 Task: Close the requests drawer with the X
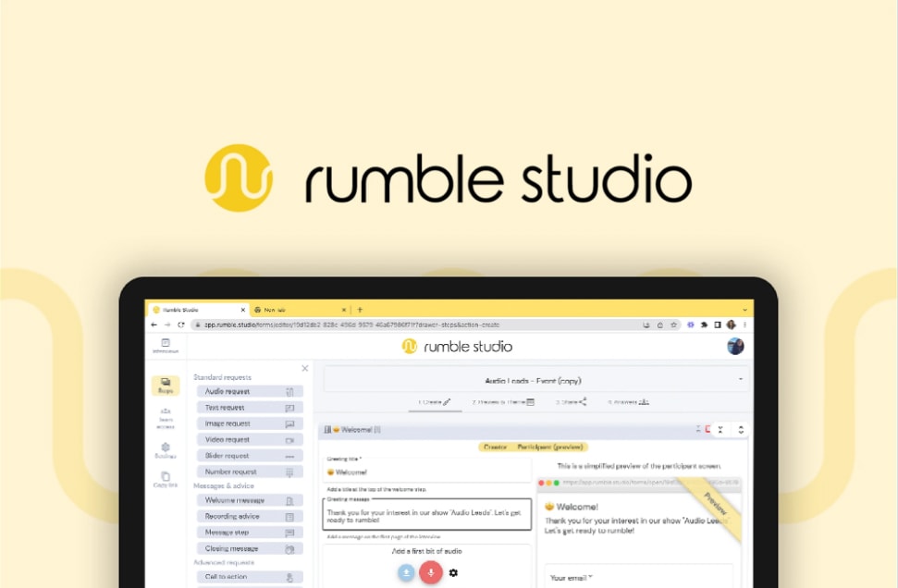point(304,368)
